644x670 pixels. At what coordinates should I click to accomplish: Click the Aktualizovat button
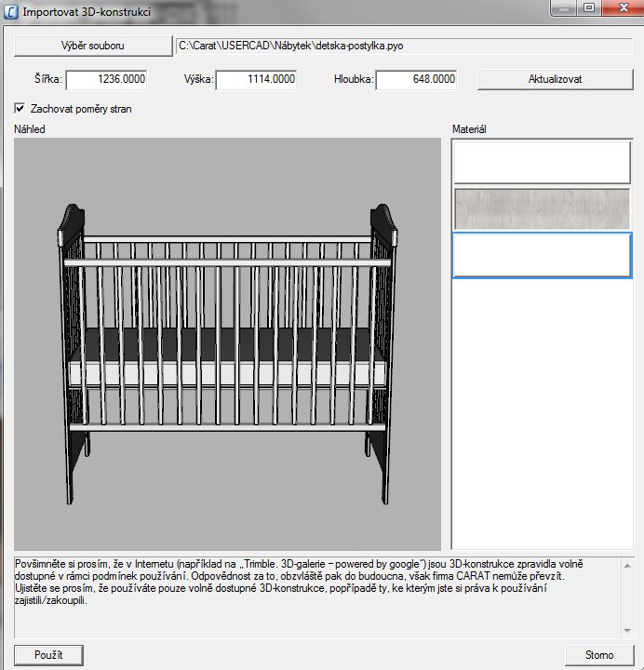point(555,79)
